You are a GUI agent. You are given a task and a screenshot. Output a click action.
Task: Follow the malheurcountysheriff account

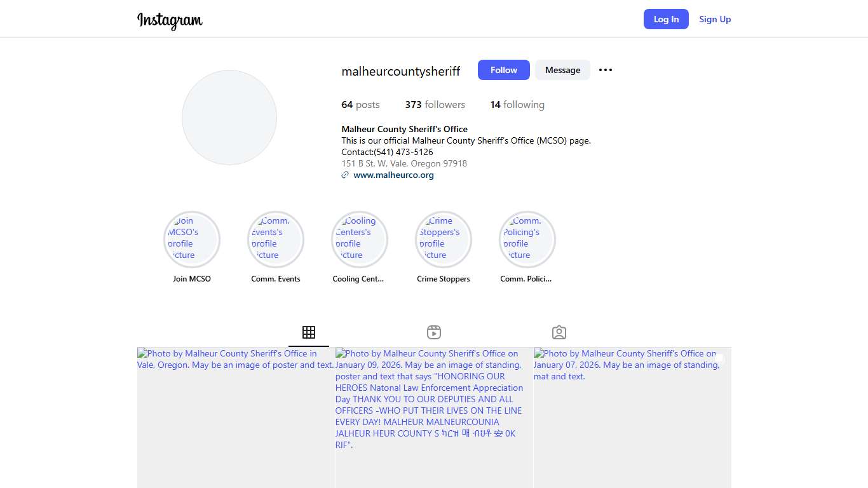pyautogui.click(x=503, y=70)
